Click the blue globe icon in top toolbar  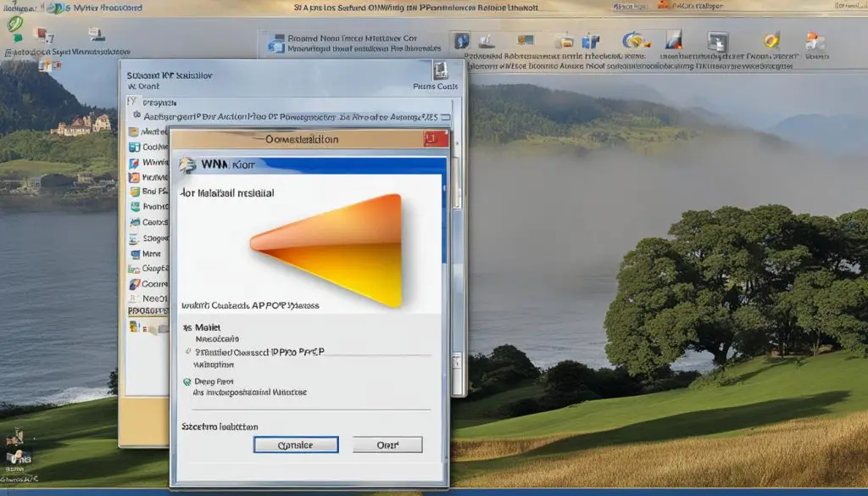pos(461,41)
